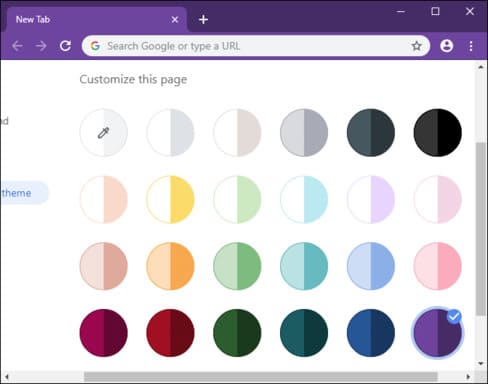
Task: Open the Chrome three-dot menu
Action: [x=471, y=46]
